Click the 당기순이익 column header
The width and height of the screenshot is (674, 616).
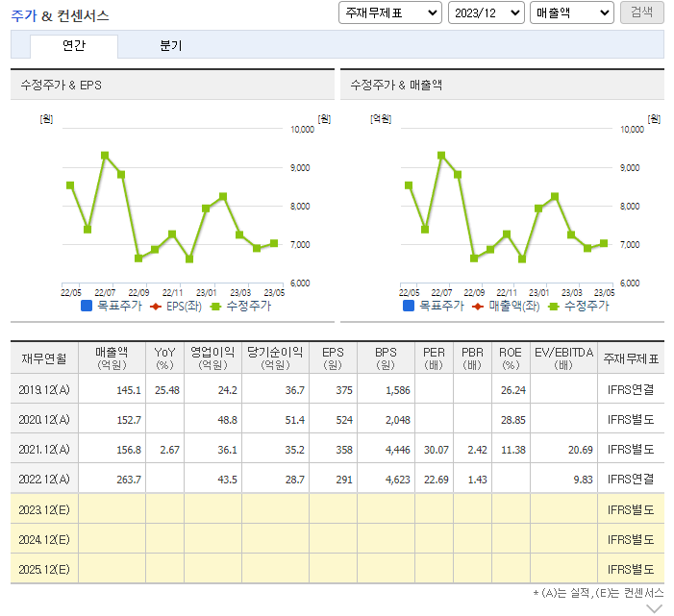[275, 357]
